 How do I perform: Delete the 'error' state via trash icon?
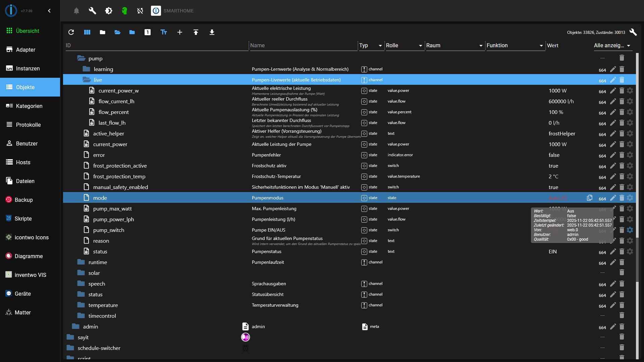[x=622, y=155]
